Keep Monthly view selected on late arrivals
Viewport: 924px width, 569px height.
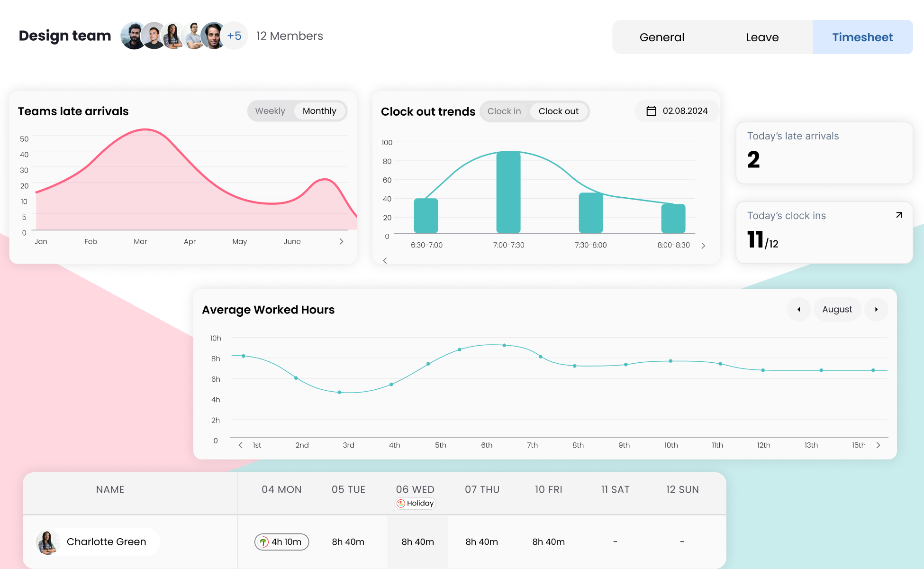pos(319,110)
